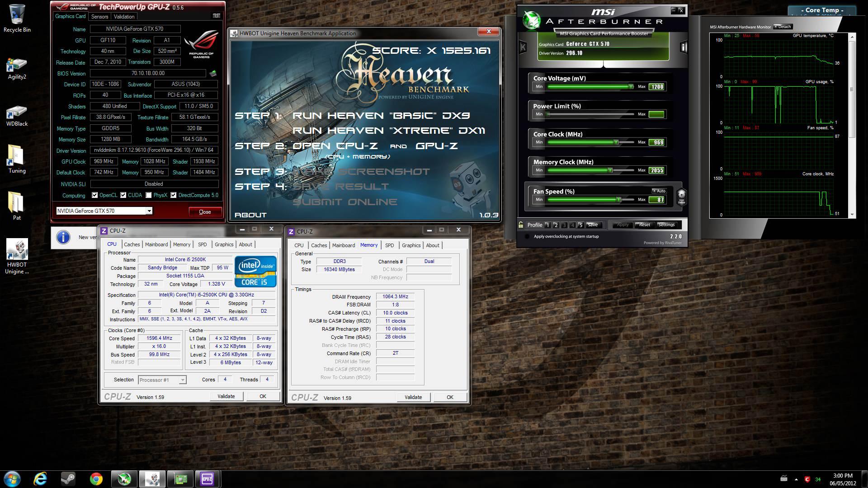This screenshot has width=868, height=488.
Task: Open Processor #1 selection dropdown in CPU-Z
Action: pyautogui.click(x=183, y=380)
